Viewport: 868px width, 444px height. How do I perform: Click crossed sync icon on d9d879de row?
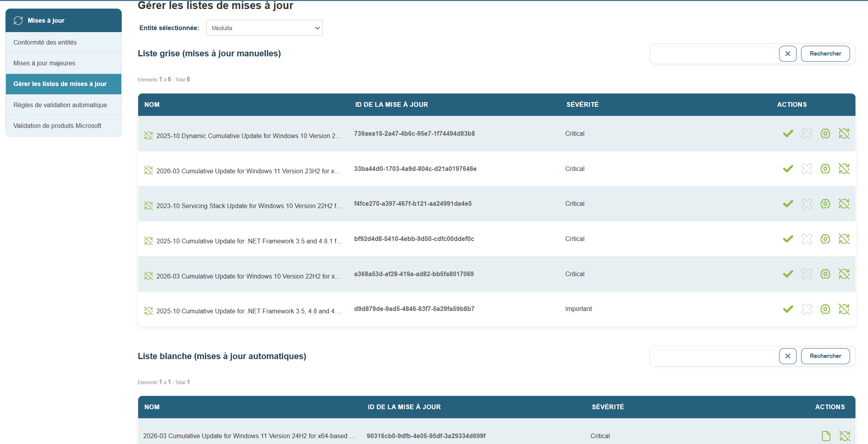(844, 309)
